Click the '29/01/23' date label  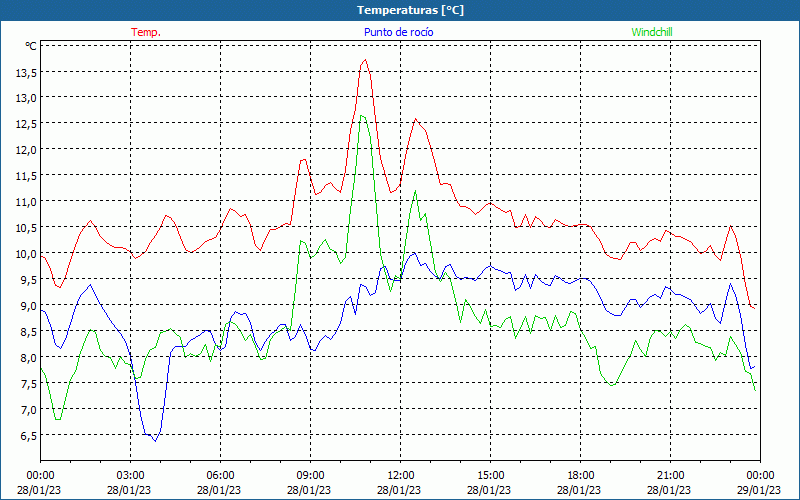pos(759,490)
